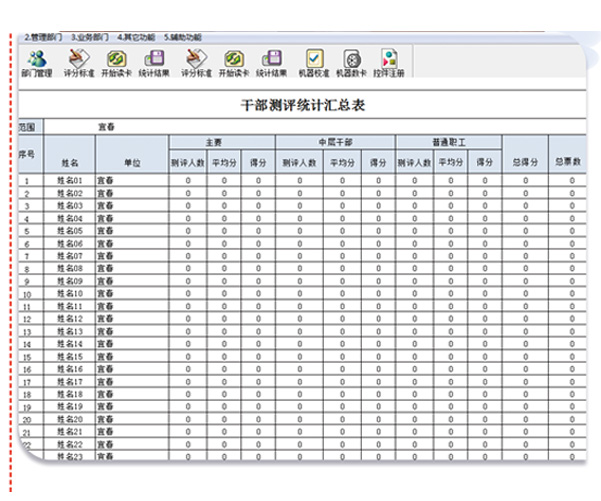Click the second 统计结果 toolbar icon

click(x=271, y=62)
